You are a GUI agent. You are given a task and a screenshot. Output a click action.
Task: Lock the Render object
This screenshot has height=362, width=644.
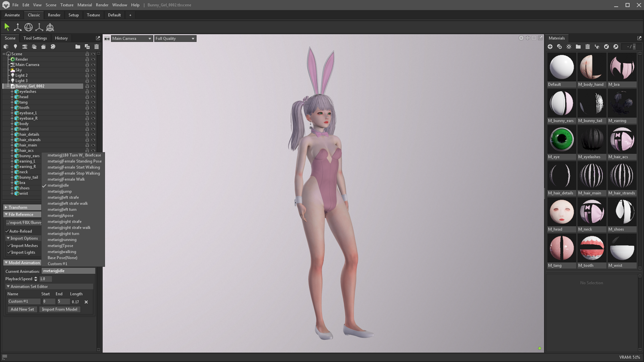pyautogui.click(x=87, y=59)
